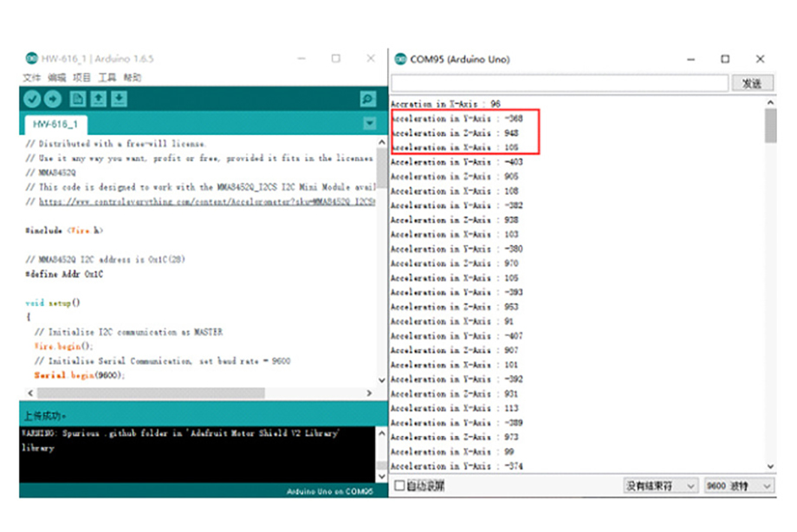Click the '#include <Wire.h>' line
Image resolution: width=797 pixels, height=532 pixels.
click(x=65, y=230)
